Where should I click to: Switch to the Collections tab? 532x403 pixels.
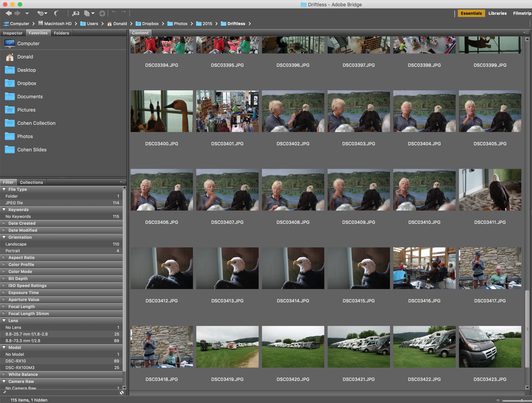[x=31, y=182]
